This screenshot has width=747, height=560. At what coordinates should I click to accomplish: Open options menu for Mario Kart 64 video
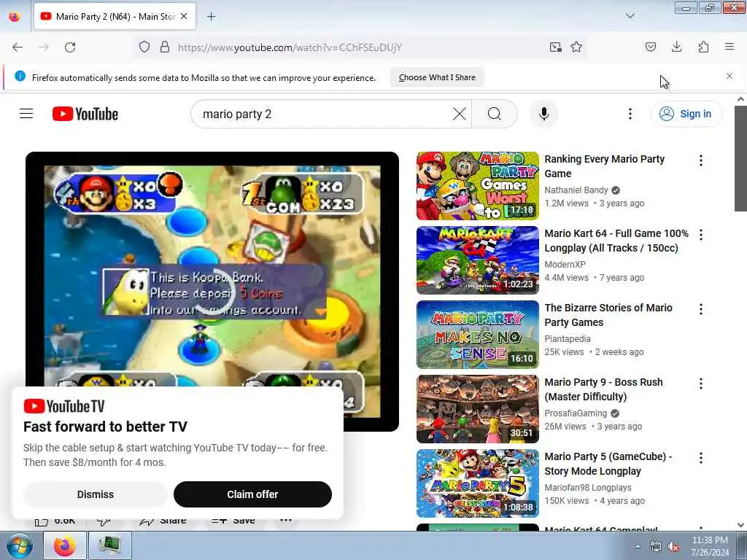click(701, 235)
